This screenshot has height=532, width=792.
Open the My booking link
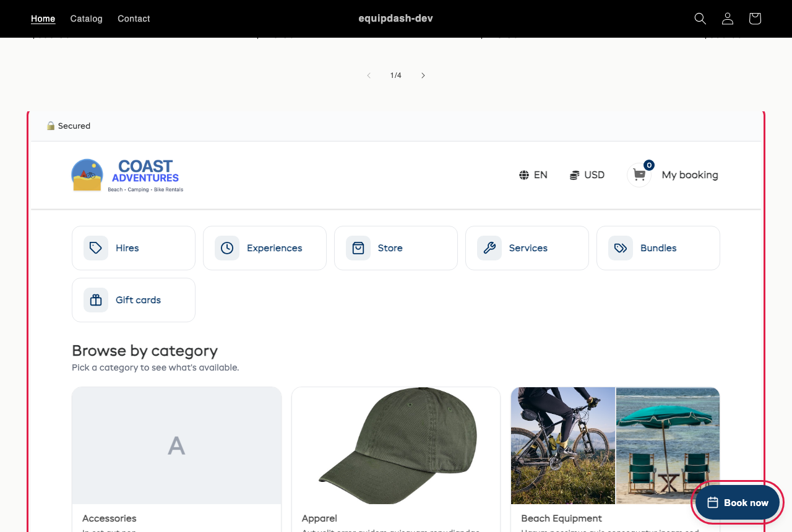690,175
